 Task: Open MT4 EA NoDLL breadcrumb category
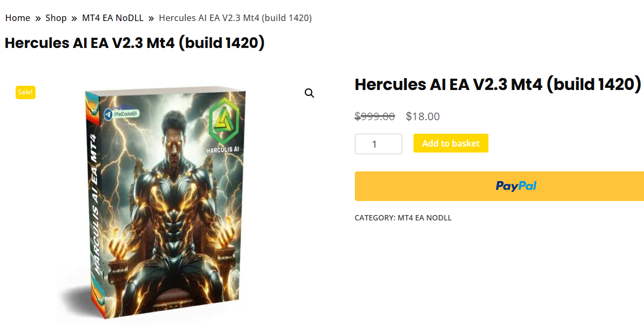coord(113,18)
